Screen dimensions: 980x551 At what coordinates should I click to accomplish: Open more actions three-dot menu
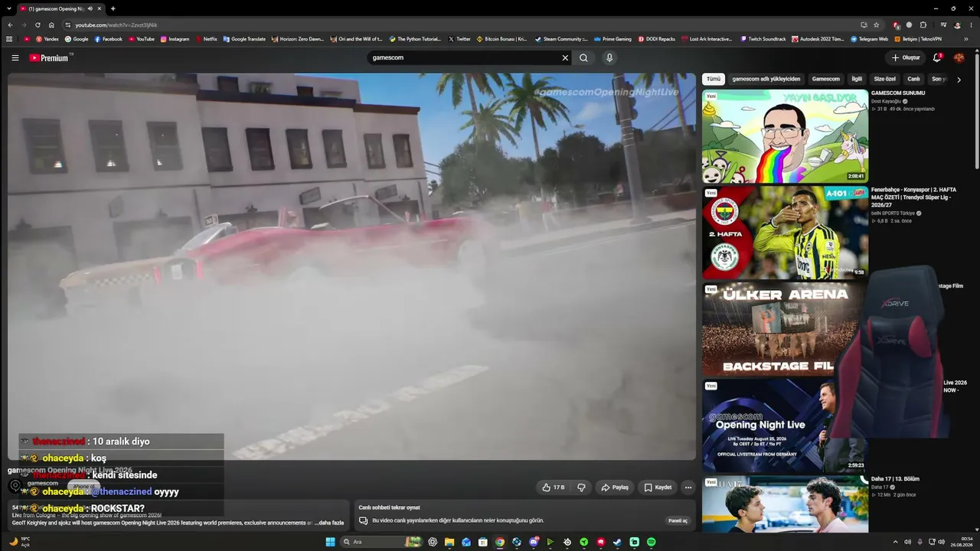coord(688,487)
